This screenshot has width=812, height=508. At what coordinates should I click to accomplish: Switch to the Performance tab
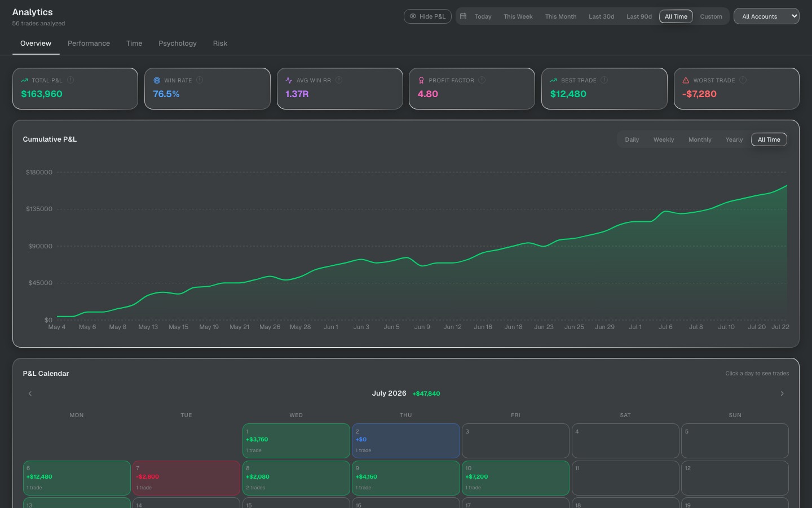89,43
